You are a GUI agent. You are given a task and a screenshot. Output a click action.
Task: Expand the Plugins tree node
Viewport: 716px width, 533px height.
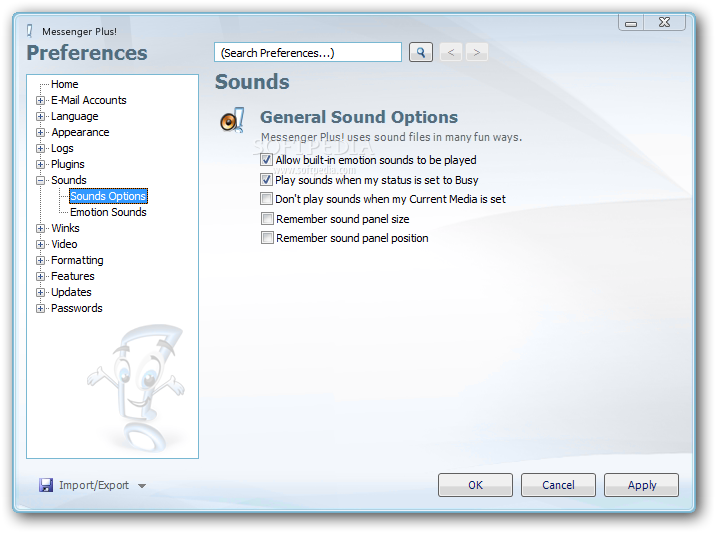click(41, 164)
